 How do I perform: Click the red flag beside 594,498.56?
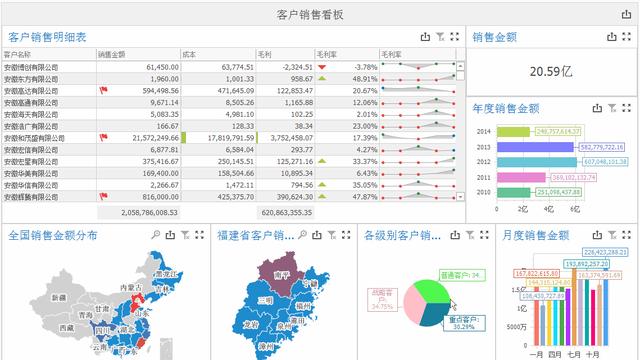103,90
